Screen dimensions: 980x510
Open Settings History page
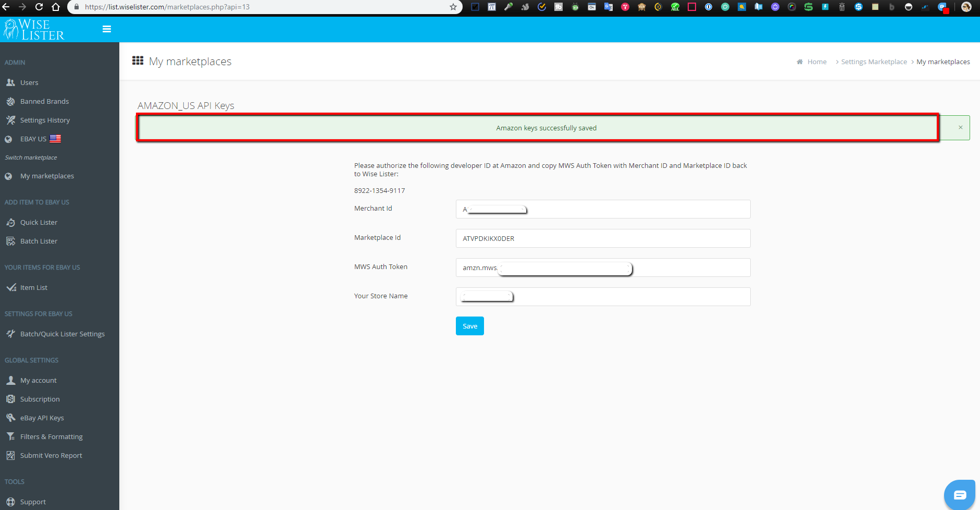tap(45, 120)
